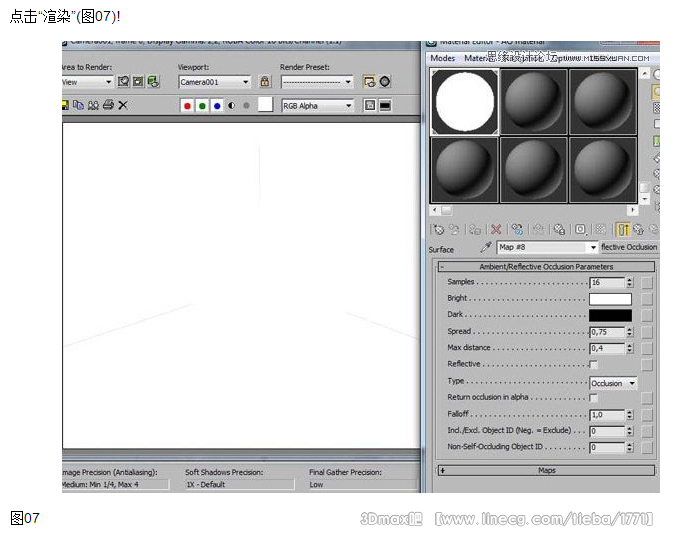
Task: Click the Print Image printer icon
Action: click(108, 105)
